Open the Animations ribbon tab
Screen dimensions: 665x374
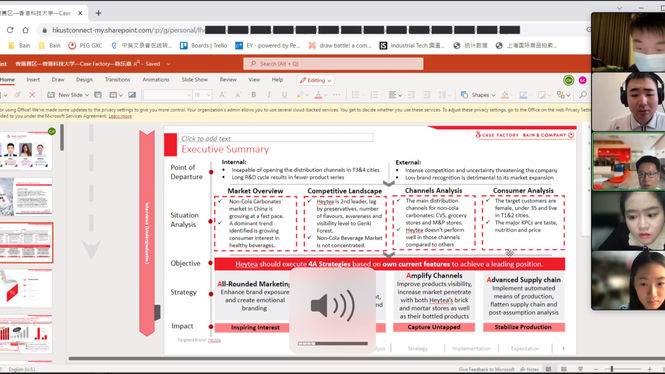click(x=156, y=80)
